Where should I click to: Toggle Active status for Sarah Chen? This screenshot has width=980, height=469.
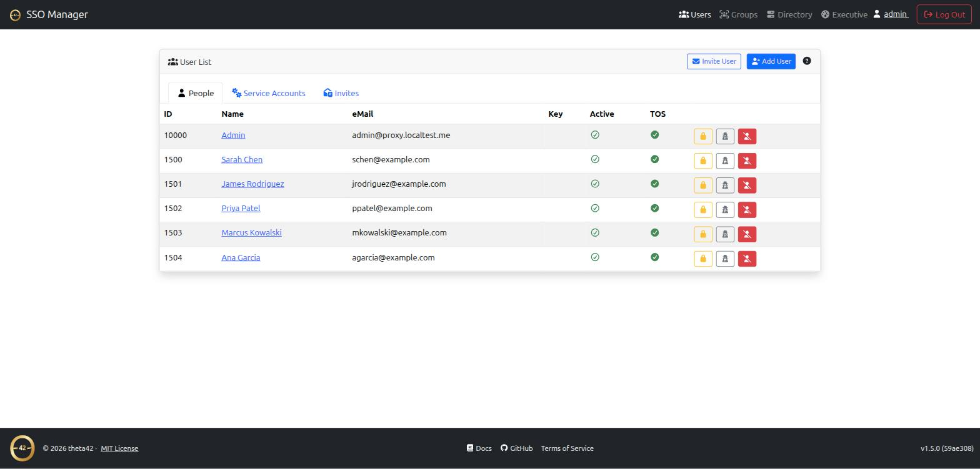[x=595, y=159]
